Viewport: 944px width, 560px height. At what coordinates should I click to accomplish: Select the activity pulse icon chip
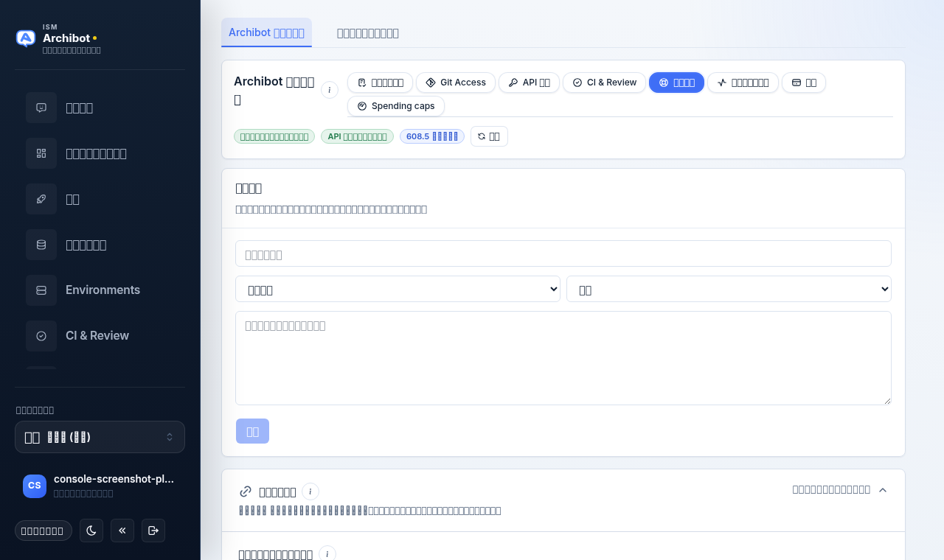(x=743, y=83)
